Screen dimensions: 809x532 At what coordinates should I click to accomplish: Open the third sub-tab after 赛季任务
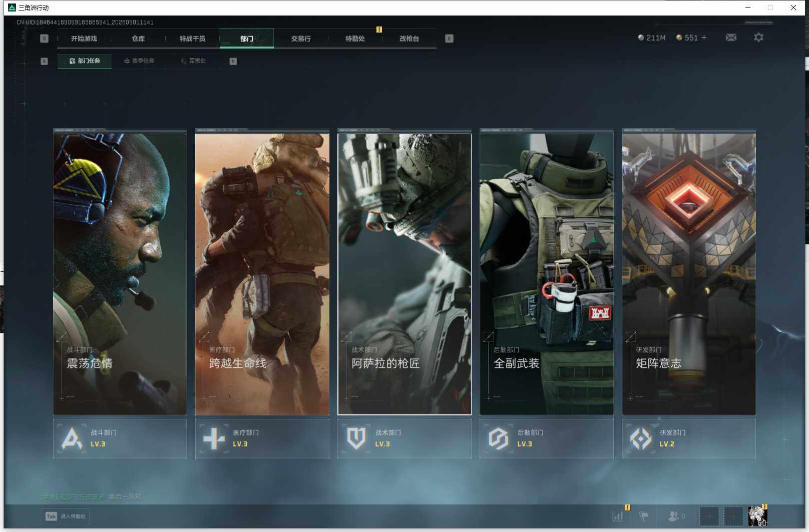tap(193, 61)
